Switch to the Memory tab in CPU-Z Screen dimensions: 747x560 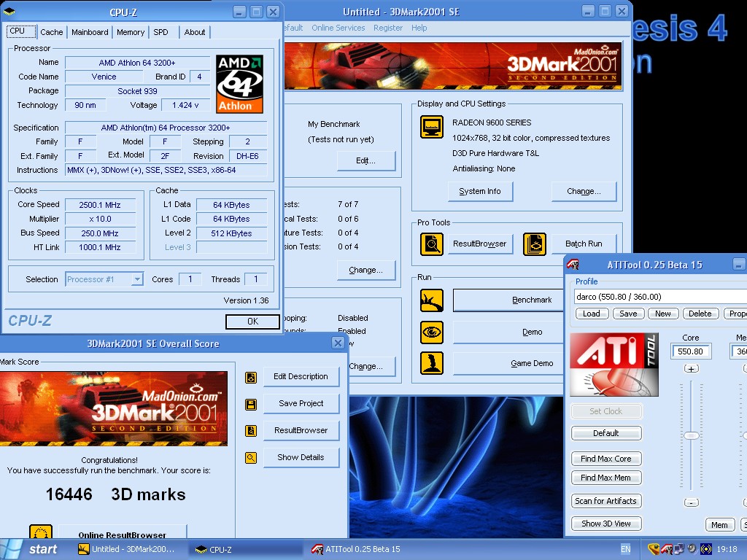point(131,32)
